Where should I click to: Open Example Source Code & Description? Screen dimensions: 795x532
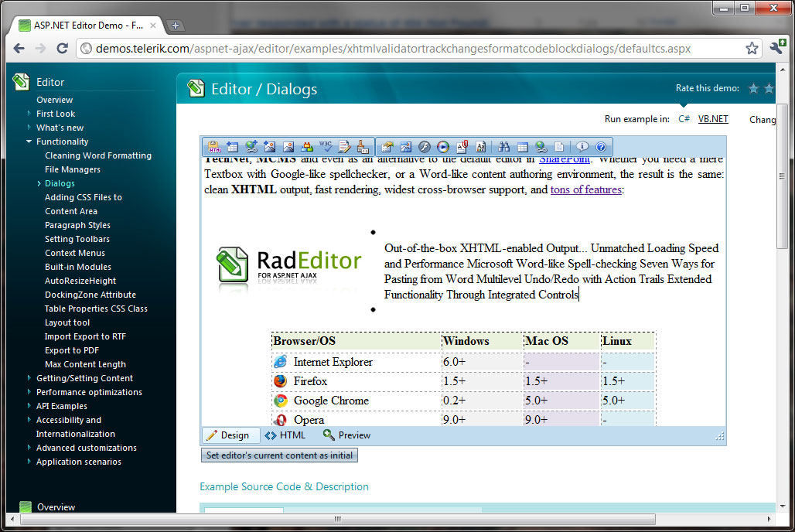(x=284, y=487)
